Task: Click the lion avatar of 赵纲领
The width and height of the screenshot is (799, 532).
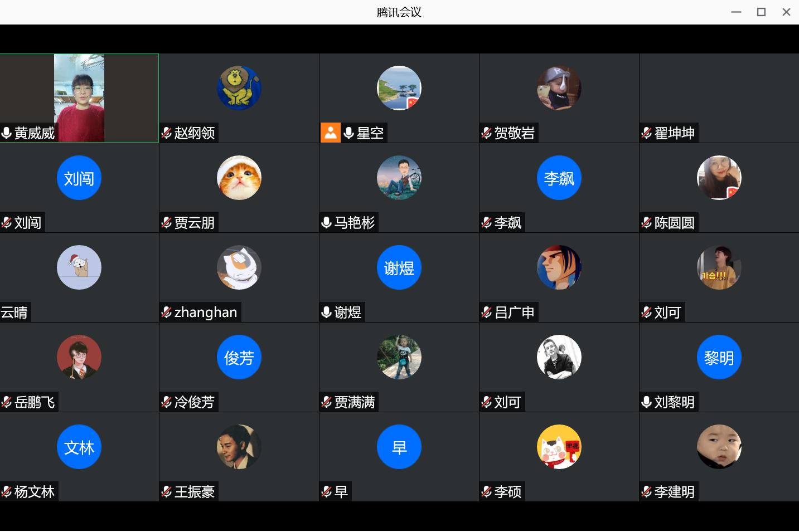Action: (239, 88)
